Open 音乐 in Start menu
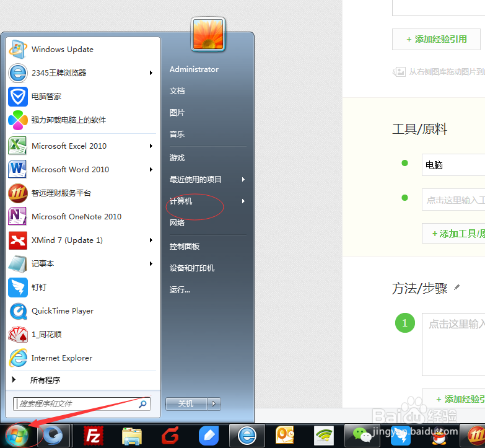 (x=177, y=134)
